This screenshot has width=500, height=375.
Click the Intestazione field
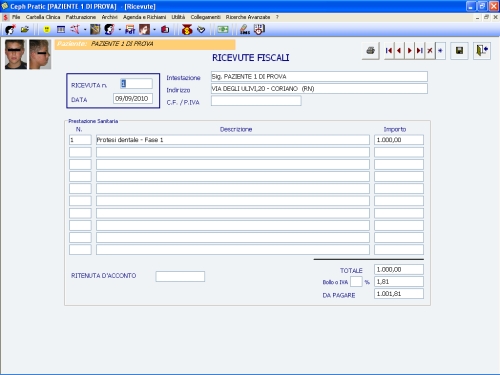pyautogui.click(x=319, y=77)
